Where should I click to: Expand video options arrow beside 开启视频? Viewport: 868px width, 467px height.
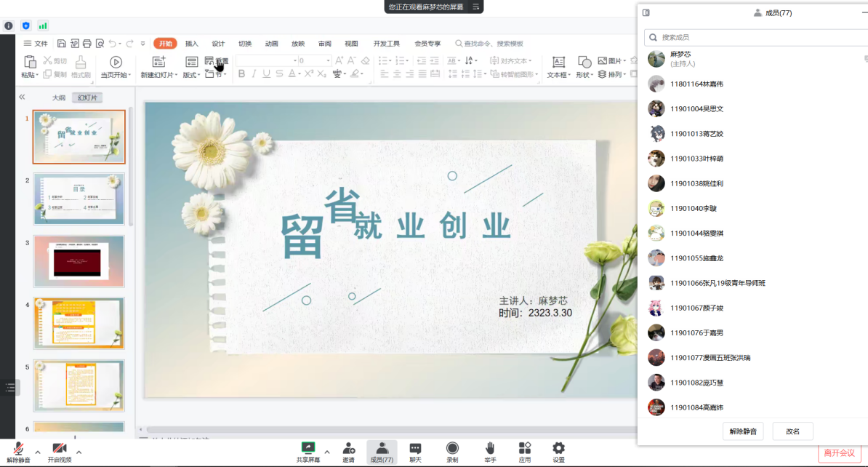coord(79,452)
